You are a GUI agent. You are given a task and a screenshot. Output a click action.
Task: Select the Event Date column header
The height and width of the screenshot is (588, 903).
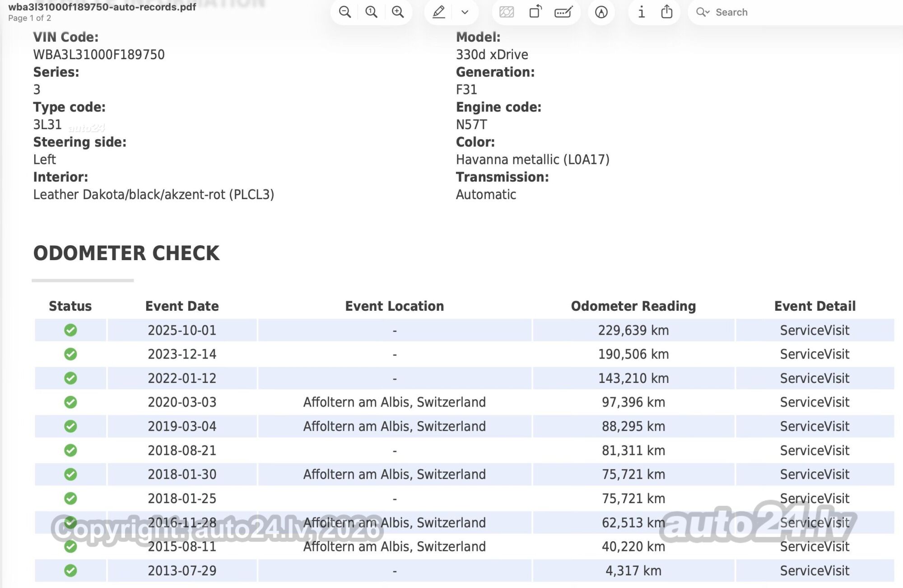coord(182,306)
